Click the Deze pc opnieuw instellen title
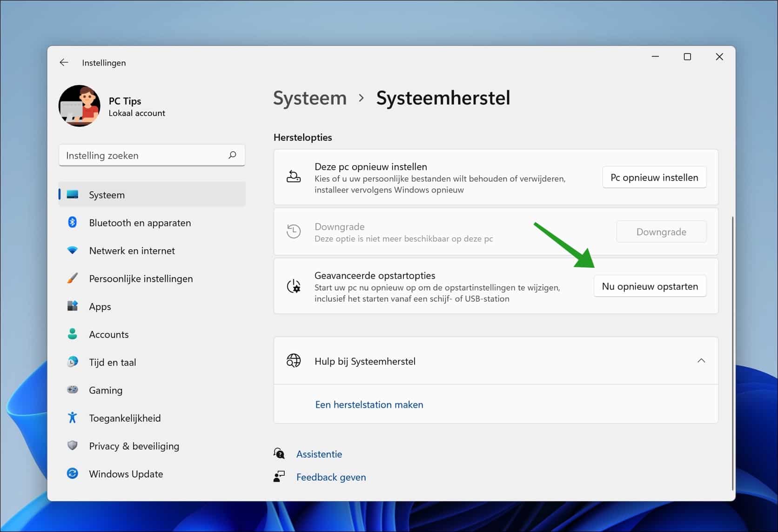The image size is (778, 532). tap(370, 166)
